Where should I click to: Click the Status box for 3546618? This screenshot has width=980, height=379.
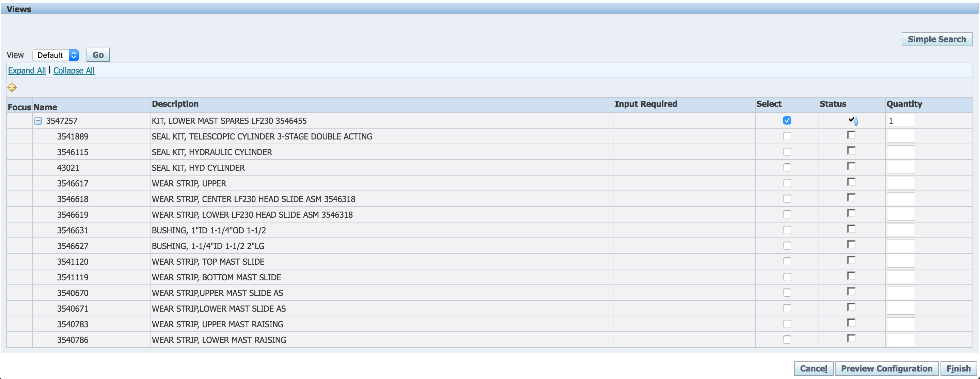(851, 198)
